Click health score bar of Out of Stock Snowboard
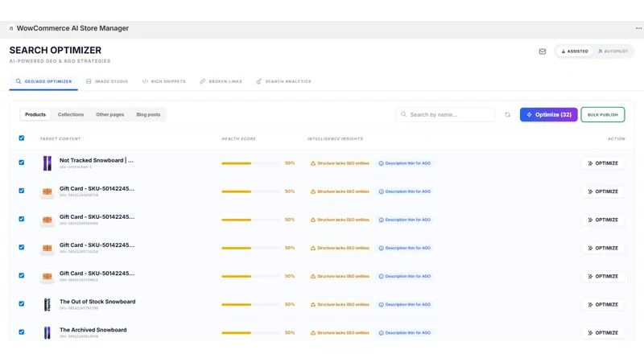644x362 pixels. coord(250,305)
